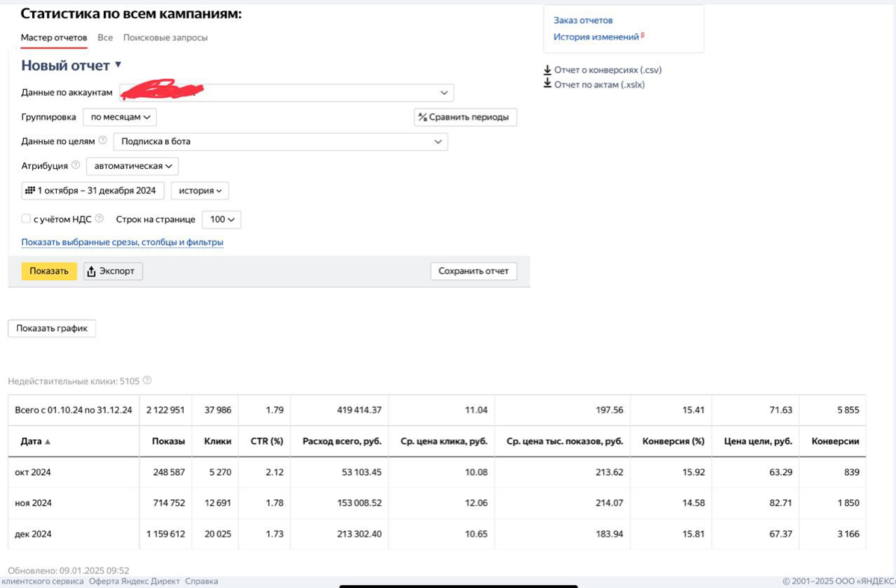The height and width of the screenshot is (588, 896).
Task: Click help icon next to Атрибуция
Action: (75, 165)
